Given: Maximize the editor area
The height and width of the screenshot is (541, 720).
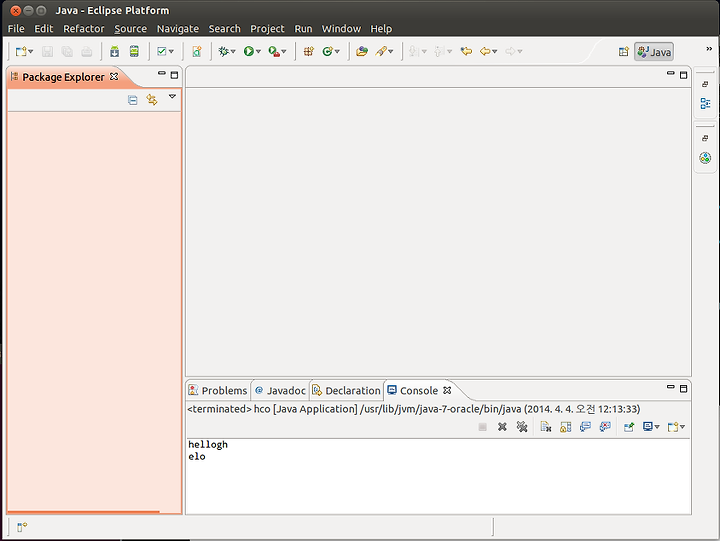Looking at the screenshot, I should (683, 75).
